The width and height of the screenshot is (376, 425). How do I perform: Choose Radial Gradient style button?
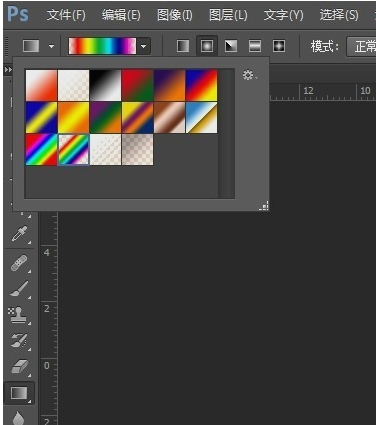[207, 46]
